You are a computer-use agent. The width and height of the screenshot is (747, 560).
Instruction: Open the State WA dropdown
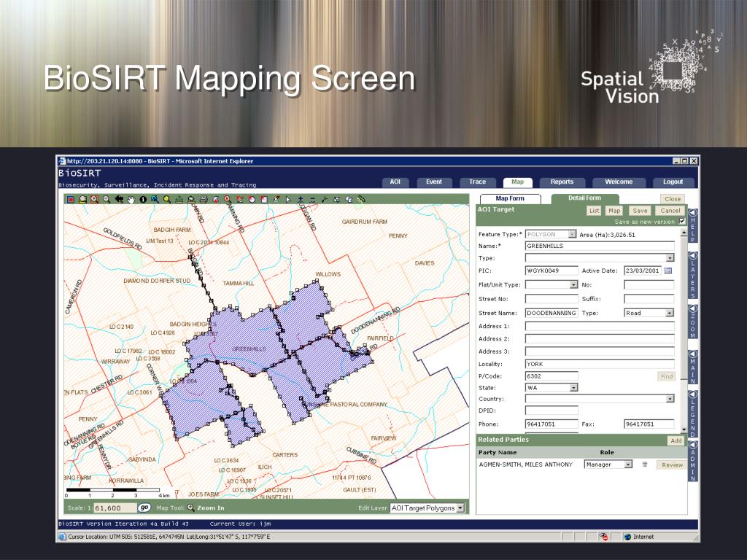click(574, 388)
